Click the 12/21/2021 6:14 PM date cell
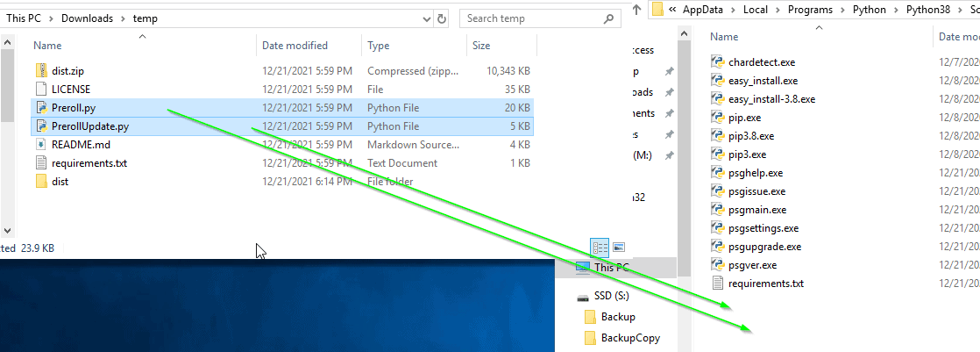Viewport: 980px width, 352px height. click(x=307, y=182)
